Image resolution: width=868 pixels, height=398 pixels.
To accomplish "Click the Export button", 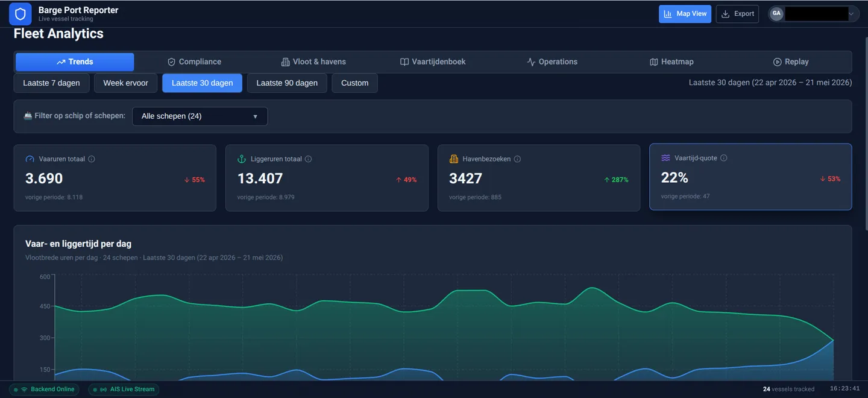I will (x=737, y=14).
